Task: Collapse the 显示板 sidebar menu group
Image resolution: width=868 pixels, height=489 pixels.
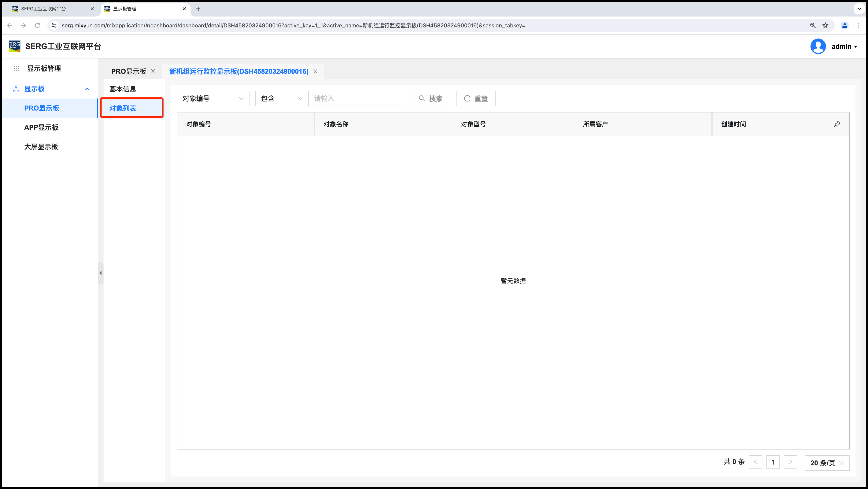Action: tap(87, 89)
